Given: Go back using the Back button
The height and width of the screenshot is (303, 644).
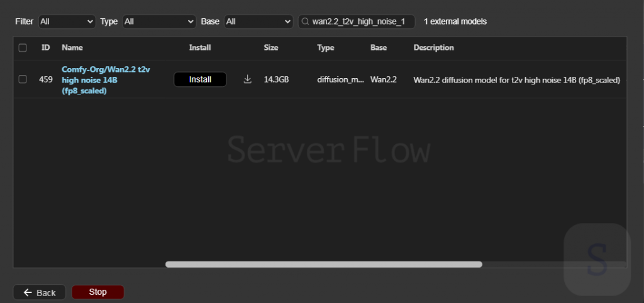Looking at the screenshot, I should click(40, 292).
